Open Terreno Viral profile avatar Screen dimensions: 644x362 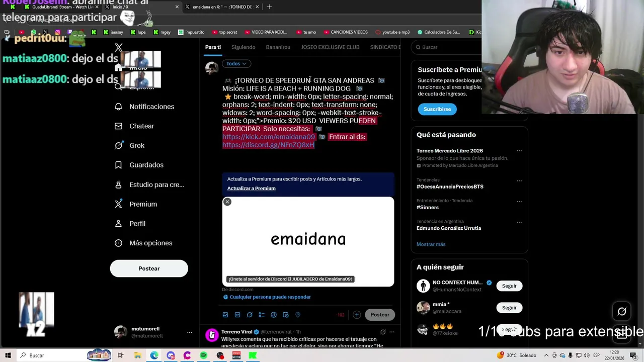point(212,335)
